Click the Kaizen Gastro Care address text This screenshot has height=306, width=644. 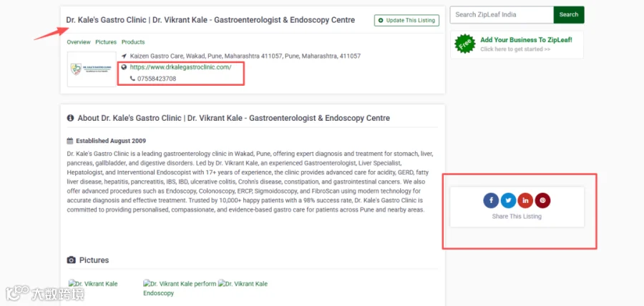tap(245, 56)
